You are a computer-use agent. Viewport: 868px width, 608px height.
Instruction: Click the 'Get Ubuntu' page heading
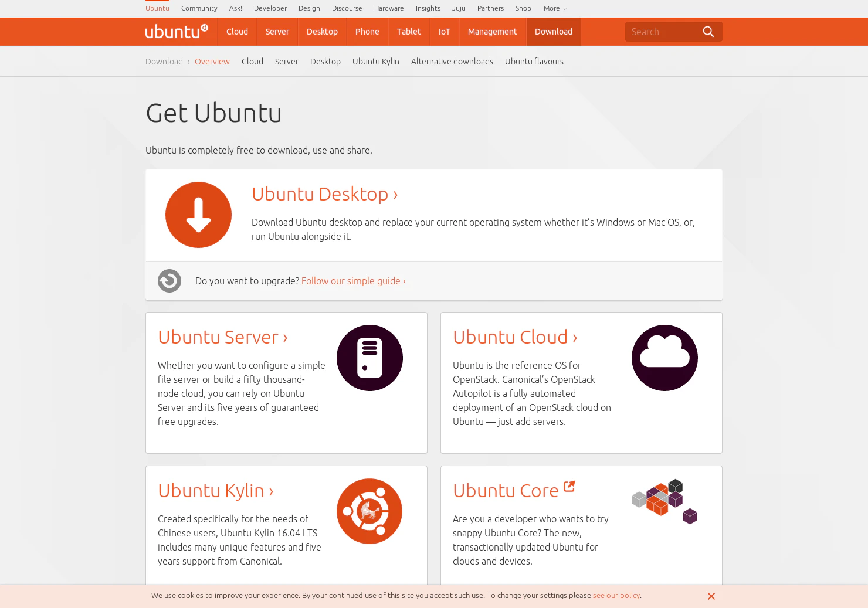point(213,113)
